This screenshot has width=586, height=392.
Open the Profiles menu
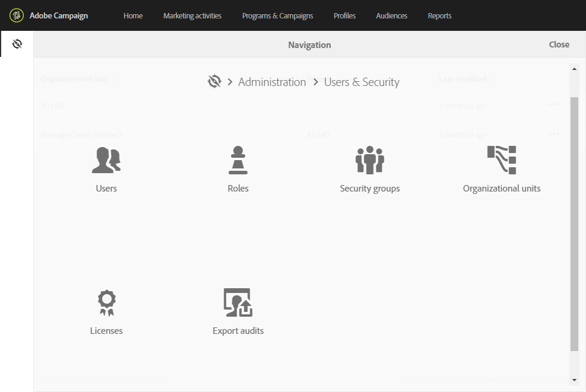[x=344, y=15]
